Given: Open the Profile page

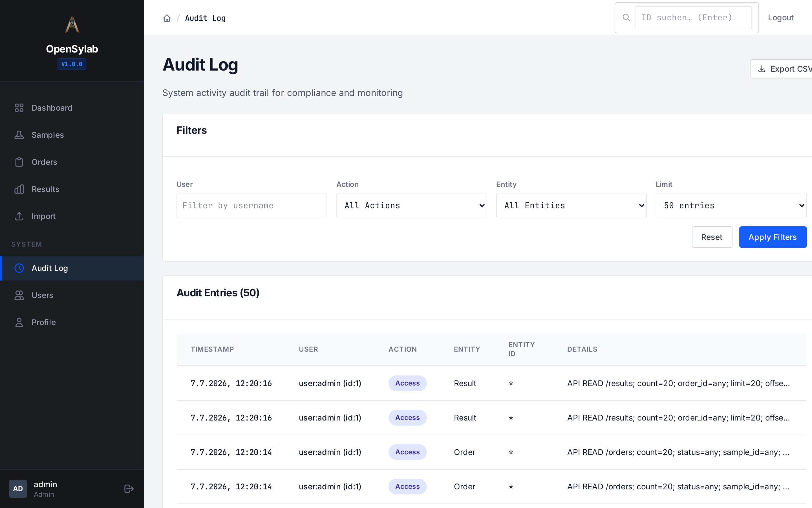Looking at the screenshot, I should coord(72,322).
